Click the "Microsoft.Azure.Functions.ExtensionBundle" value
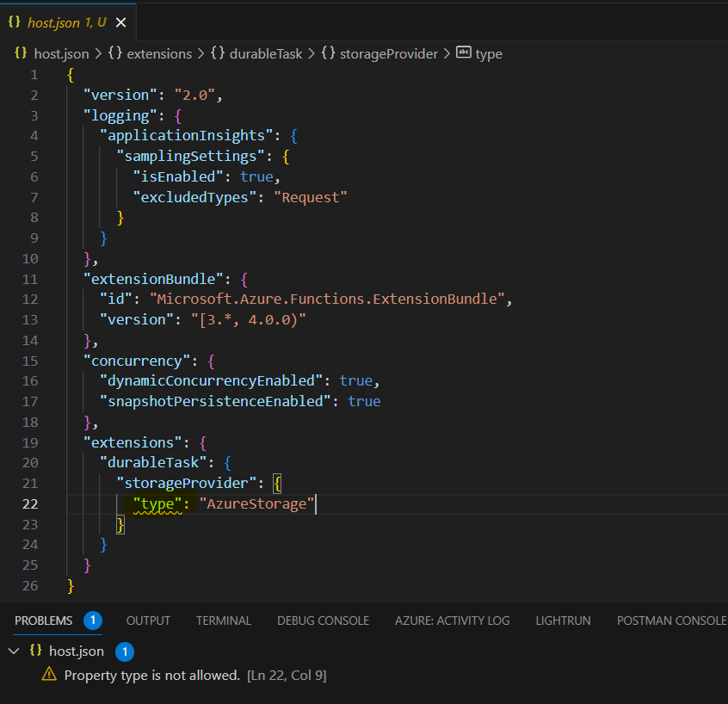 click(x=327, y=299)
